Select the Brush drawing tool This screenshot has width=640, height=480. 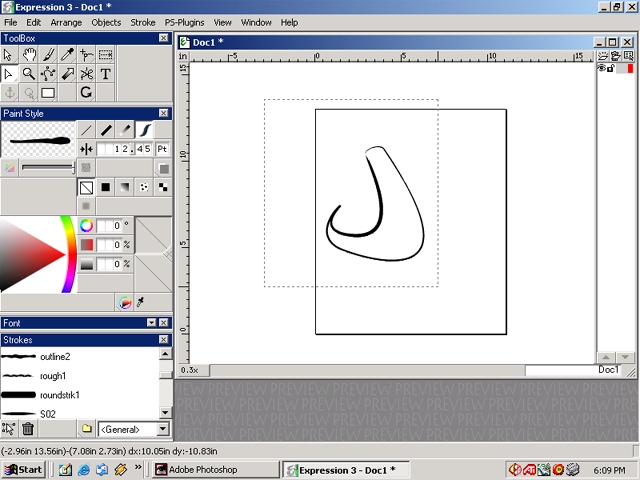click(48, 54)
